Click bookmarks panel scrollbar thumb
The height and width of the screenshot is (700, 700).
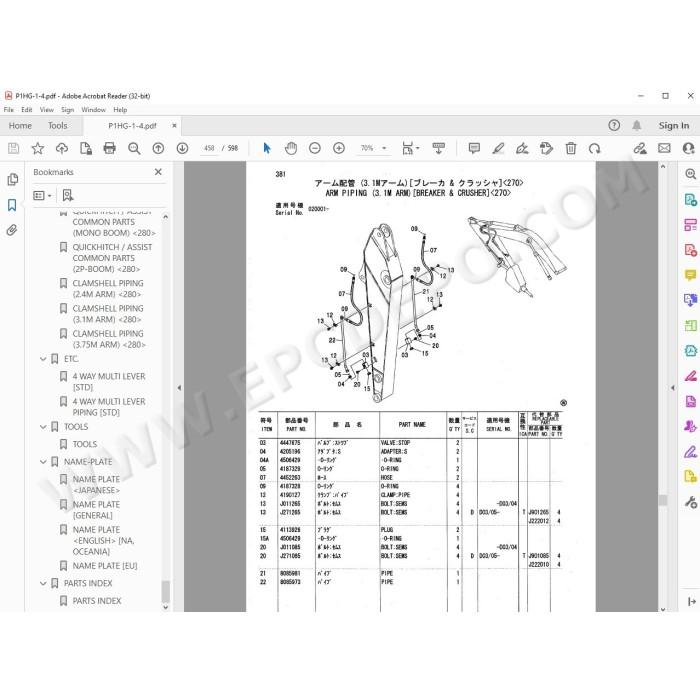pos(165,592)
